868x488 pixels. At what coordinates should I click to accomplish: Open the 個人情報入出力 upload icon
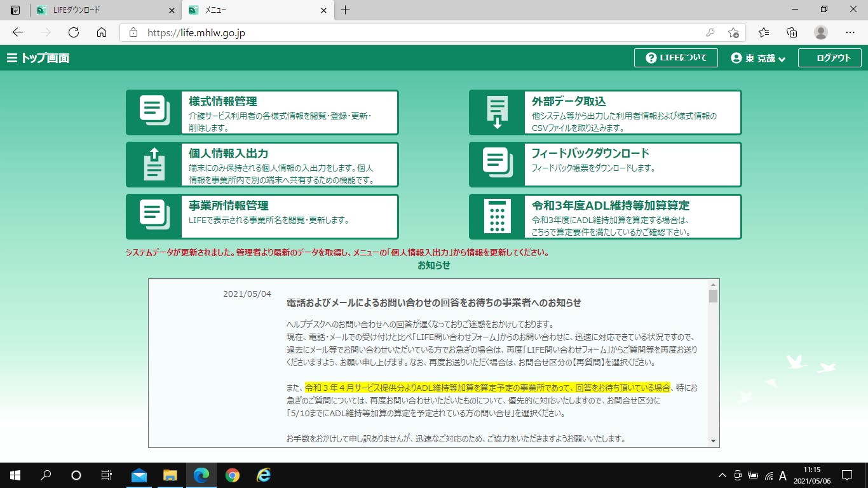click(x=154, y=165)
